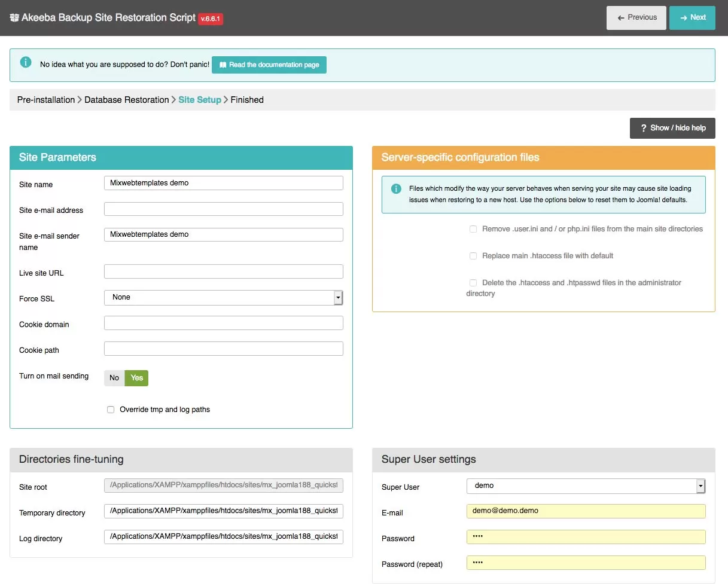Open the Force SSL dropdown
This screenshot has height=586, width=728.
(x=223, y=297)
